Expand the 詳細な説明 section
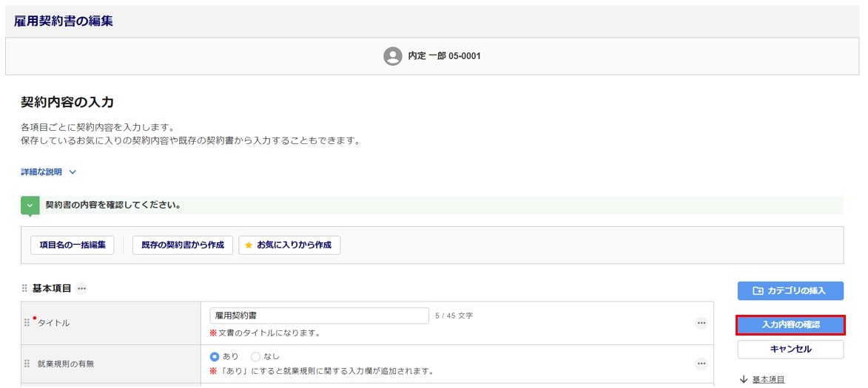868x388 pixels. 49,172
